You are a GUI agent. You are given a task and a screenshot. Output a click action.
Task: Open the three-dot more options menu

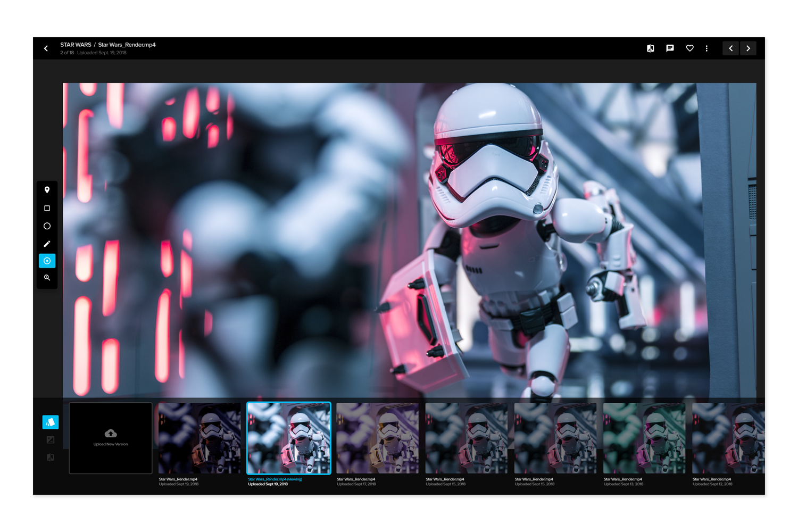point(706,48)
